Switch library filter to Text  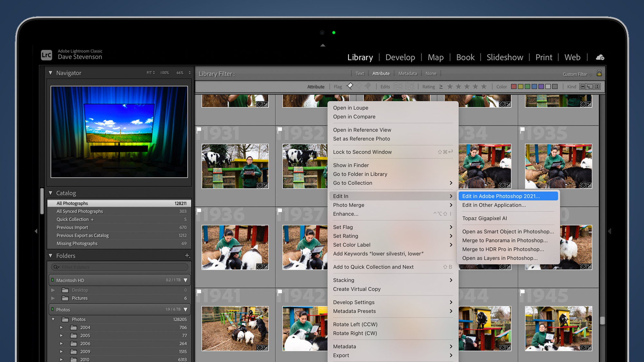click(x=360, y=73)
